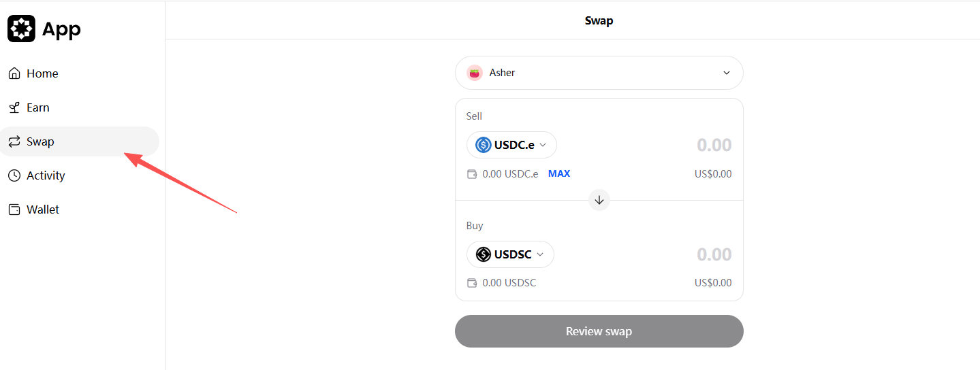Open the Earn page label
Screen dimensions: 980x370
38,107
